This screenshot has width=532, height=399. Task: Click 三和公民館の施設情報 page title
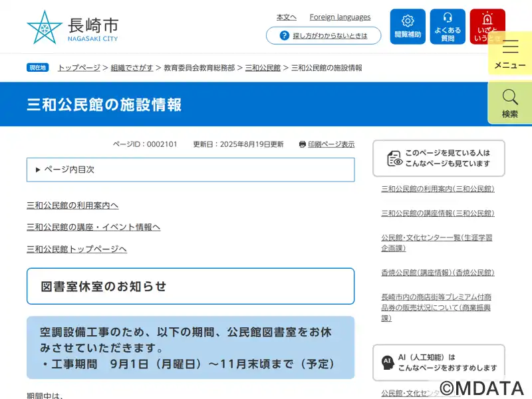(104, 104)
